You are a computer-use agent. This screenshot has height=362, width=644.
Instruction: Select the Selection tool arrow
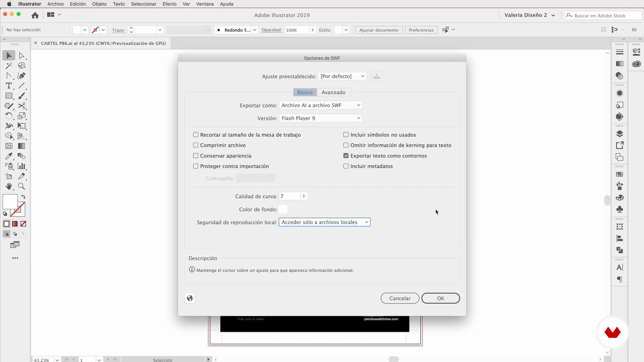pos(9,56)
